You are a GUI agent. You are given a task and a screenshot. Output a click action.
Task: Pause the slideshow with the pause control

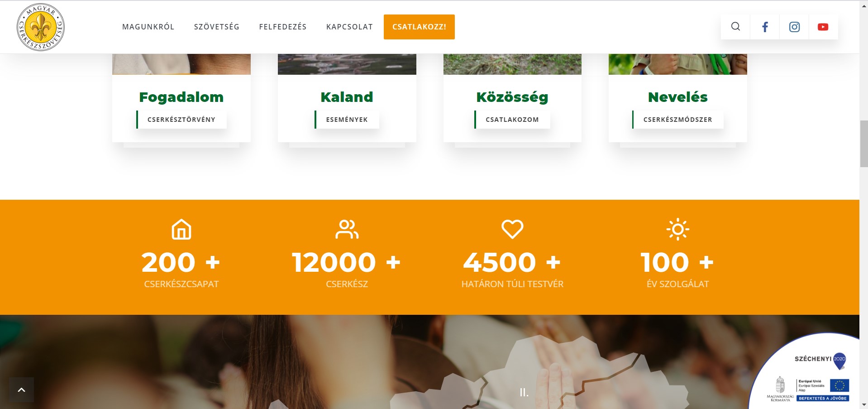[524, 392]
